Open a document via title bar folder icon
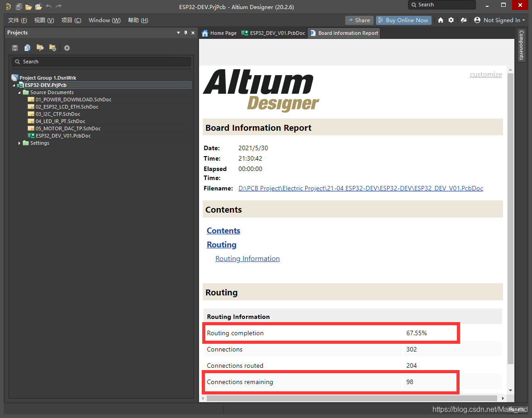This screenshot has height=418, width=532. point(29,6)
